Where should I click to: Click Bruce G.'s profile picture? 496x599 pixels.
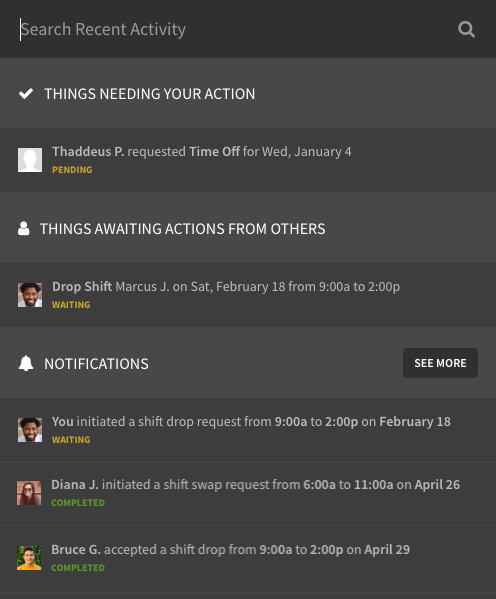(x=29, y=558)
